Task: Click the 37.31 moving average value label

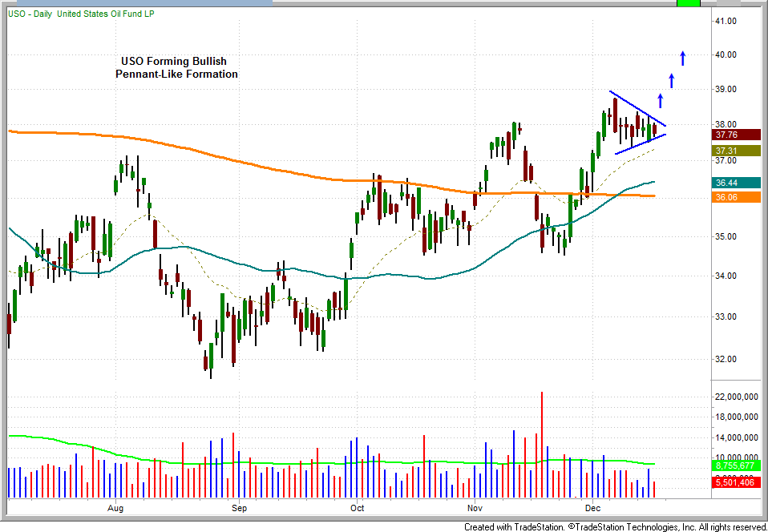Action: pyautogui.click(x=738, y=151)
